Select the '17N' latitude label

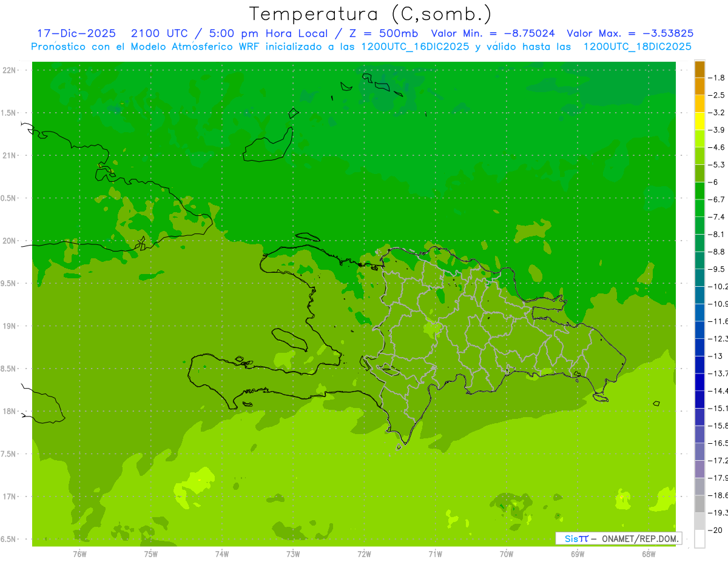coord(10,497)
